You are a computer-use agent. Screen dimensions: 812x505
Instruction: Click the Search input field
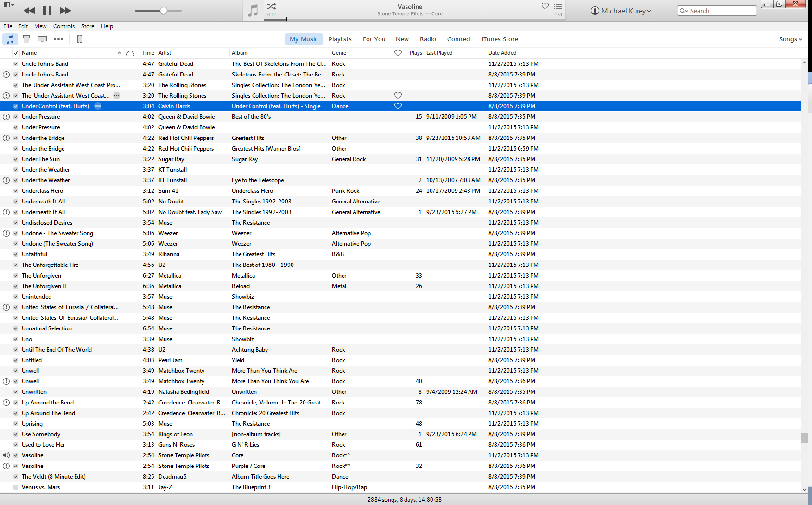[x=717, y=11]
